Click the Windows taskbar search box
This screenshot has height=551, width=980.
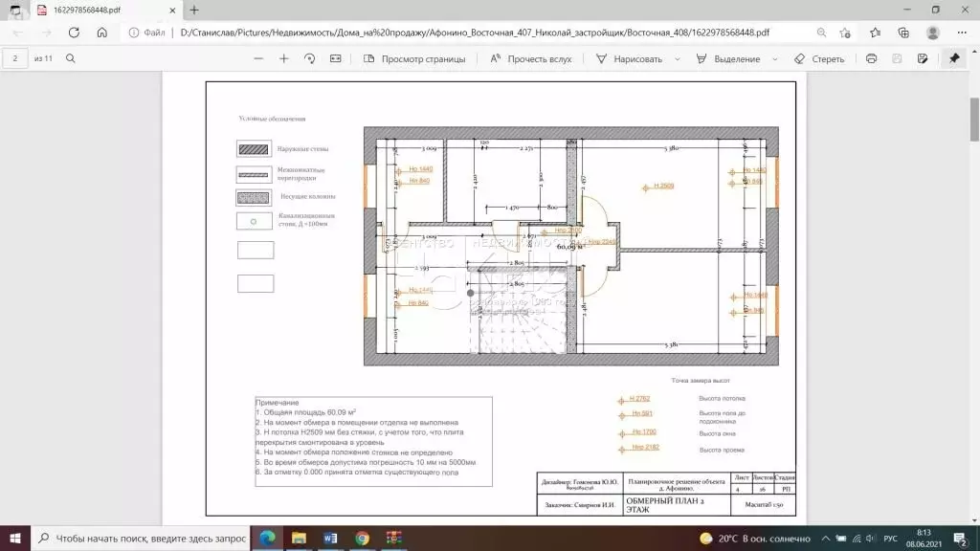point(140,538)
